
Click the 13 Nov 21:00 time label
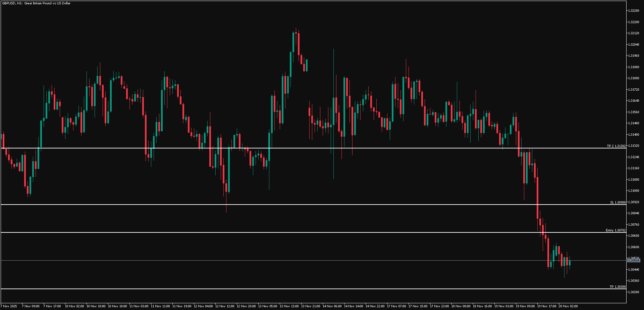[x=311, y=306]
